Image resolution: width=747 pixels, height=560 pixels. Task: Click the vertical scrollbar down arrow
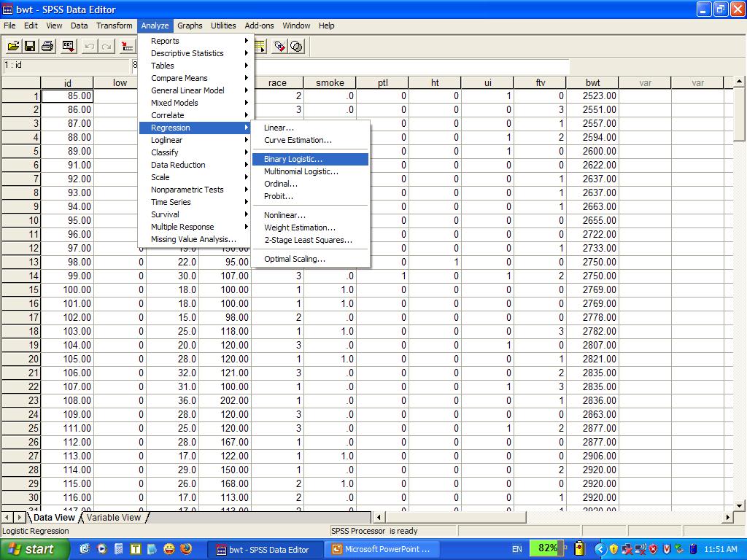739,505
